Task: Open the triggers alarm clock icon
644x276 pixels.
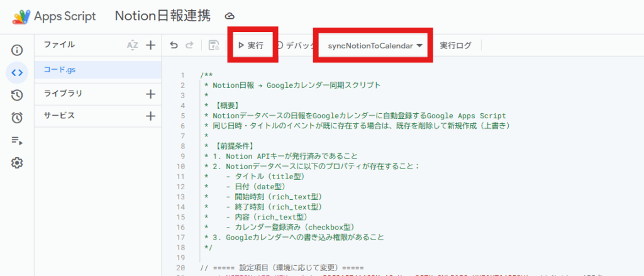Action: (x=17, y=118)
